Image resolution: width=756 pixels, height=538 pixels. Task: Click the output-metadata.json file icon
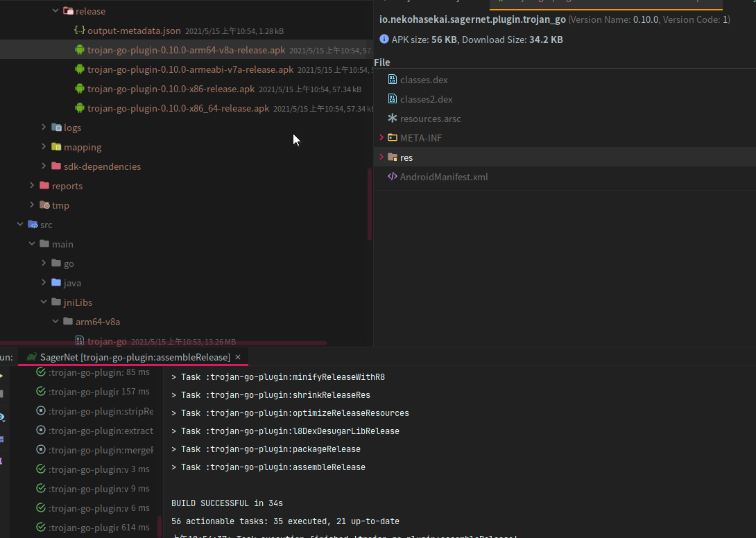click(x=80, y=31)
